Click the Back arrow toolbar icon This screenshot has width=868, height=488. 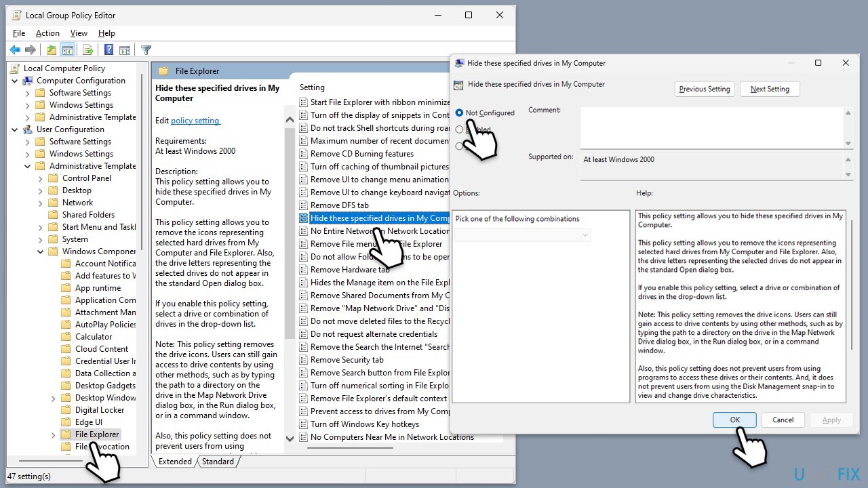pyautogui.click(x=14, y=49)
